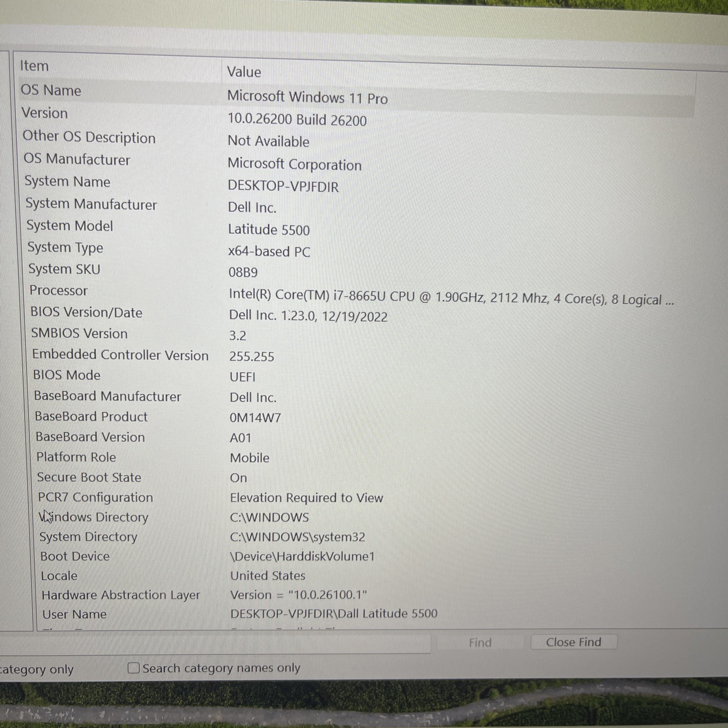
Task: Select 'Dell Inc. 1.23.0, 12/19/2022' value
Action: coord(308,316)
